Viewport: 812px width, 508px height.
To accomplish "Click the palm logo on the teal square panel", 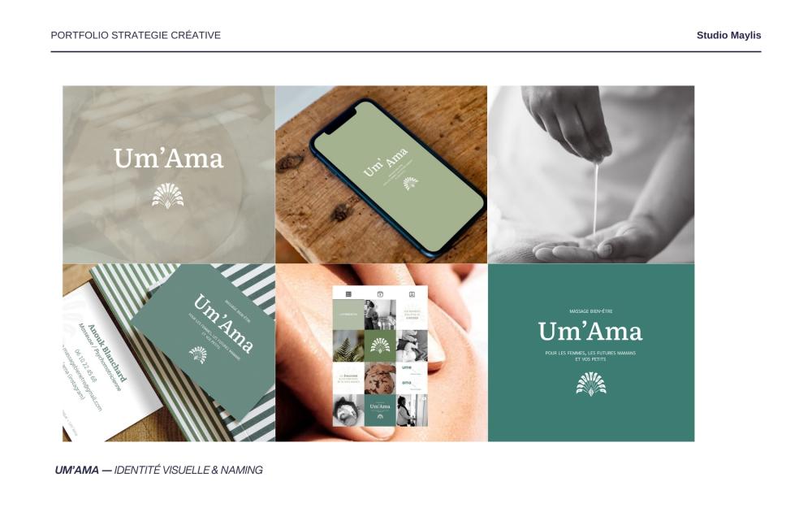I will coord(591,384).
